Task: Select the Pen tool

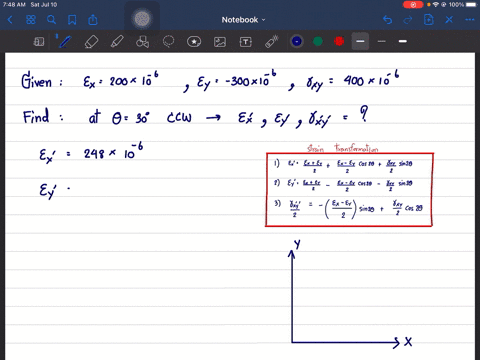Action: (x=65, y=42)
